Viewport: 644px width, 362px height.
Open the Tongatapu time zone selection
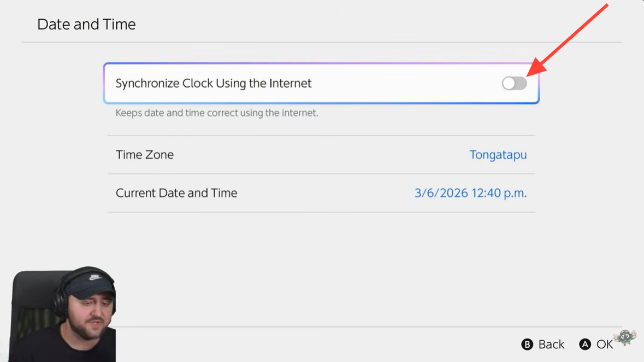click(498, 155)
